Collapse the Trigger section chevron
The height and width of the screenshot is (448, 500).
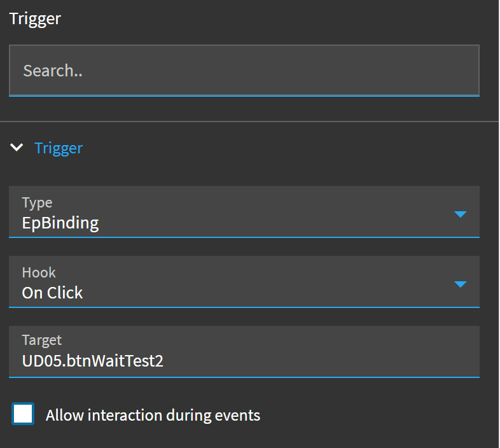tap(17, 148)
